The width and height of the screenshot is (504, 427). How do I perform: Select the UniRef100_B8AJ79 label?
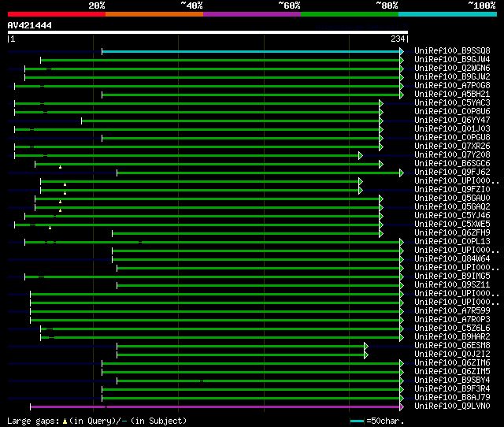pos(452,398)
